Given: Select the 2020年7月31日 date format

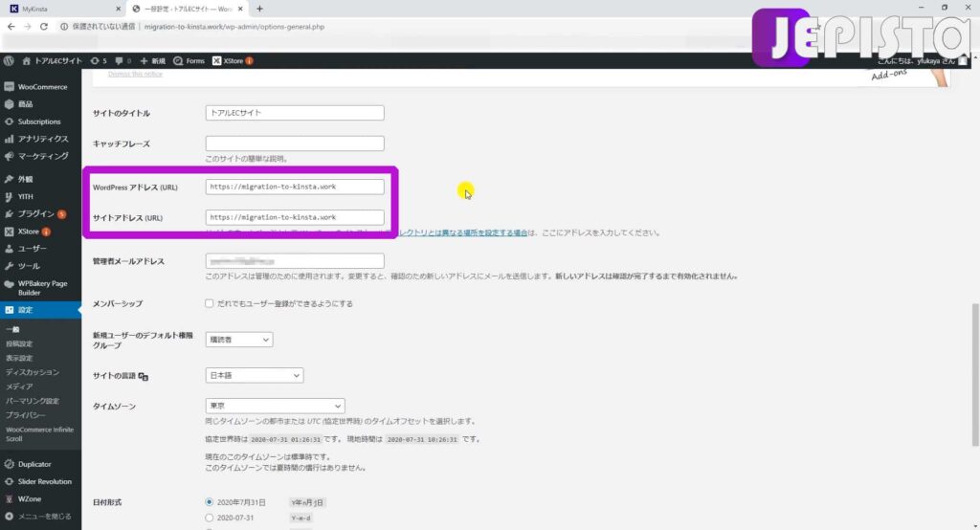Looking at the screenshot, I should point(209,502).
